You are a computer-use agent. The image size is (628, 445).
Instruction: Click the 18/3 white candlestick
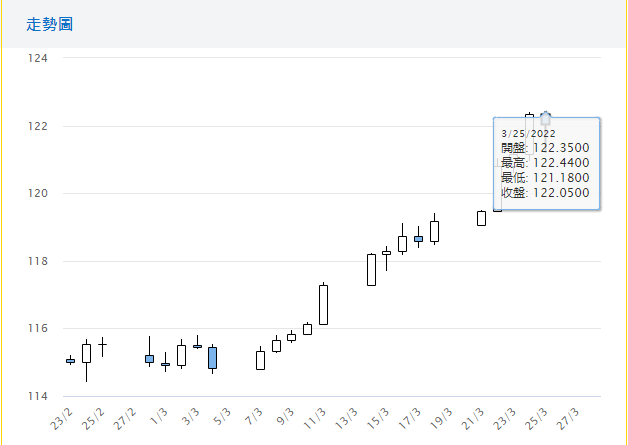434,231
